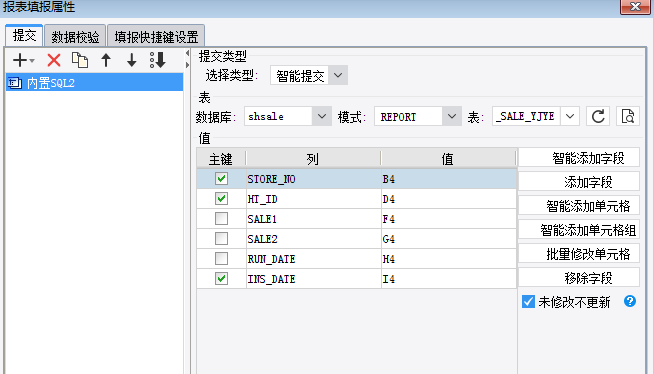Click the 值 column header

point(448,159)
